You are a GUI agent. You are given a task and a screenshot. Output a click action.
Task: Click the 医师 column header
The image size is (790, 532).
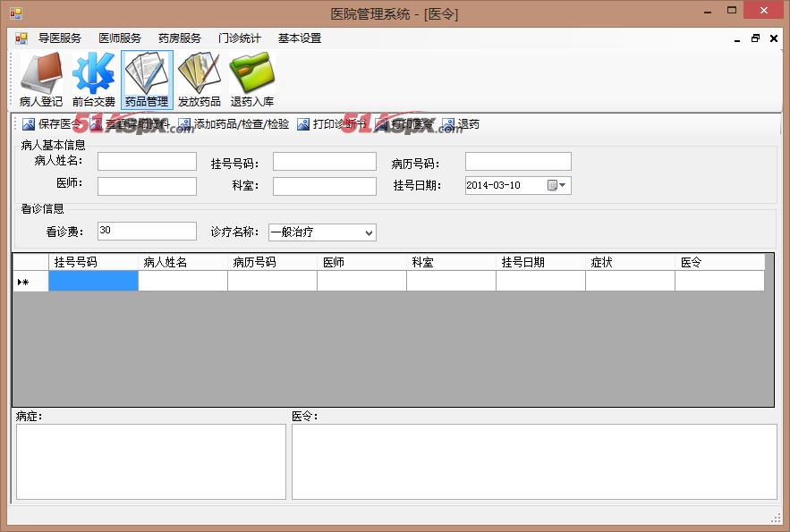361,262
